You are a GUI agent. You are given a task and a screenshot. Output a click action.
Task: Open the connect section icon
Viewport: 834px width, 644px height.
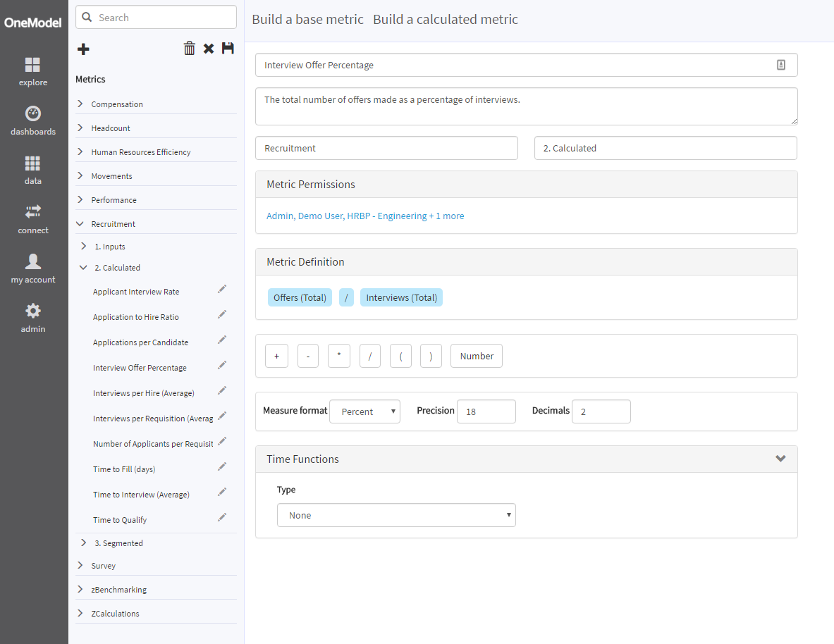point(33,219)
